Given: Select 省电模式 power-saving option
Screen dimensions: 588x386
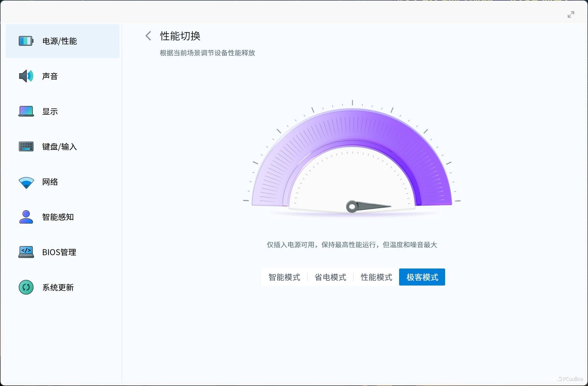Looking at the screenshot, I should [330, 277].
